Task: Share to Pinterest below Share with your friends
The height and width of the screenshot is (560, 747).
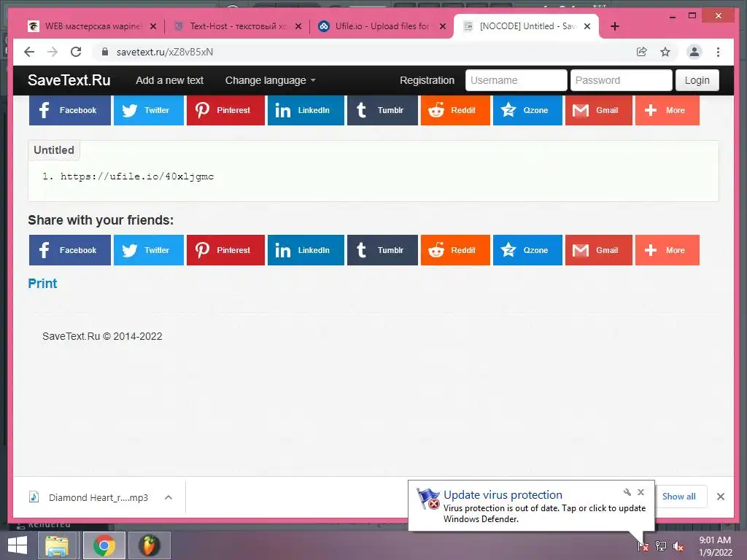Action: [225, 250]
